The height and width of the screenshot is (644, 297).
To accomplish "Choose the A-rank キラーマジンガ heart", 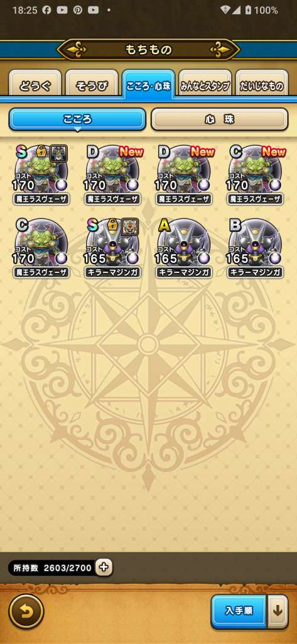I will tap(184, 248).
